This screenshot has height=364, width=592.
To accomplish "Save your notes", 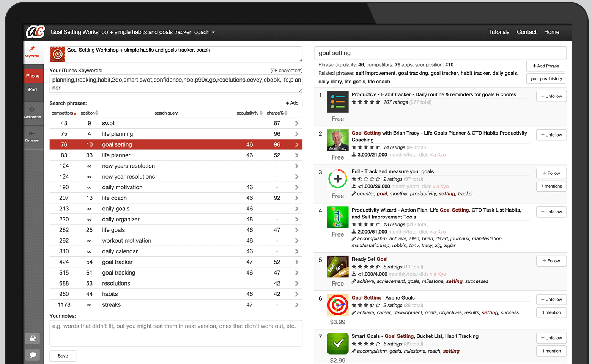I will coord(63,356).
